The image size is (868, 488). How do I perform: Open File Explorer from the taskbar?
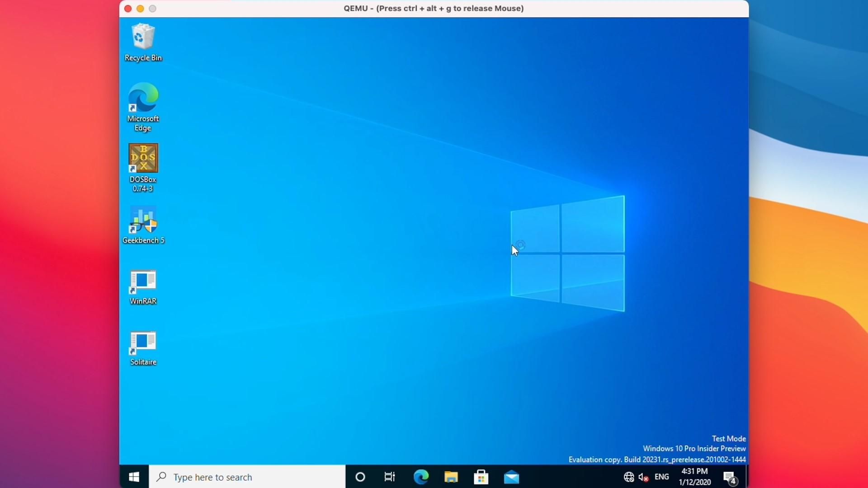point(451,477)
